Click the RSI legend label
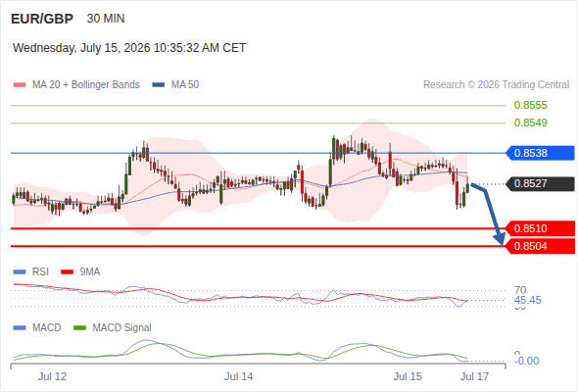Screen dimensions: 578x392 [x=40, y=272]
